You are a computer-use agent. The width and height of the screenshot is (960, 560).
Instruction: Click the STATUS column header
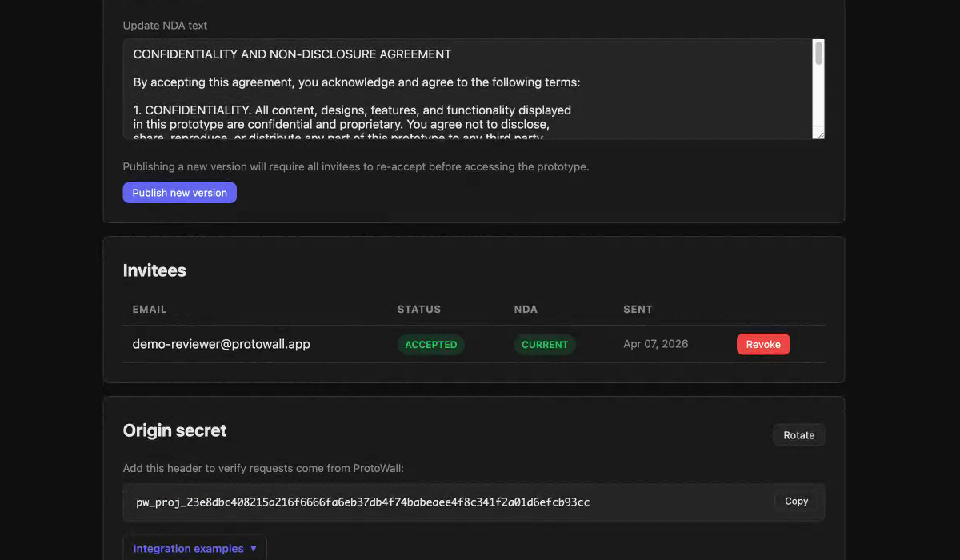point(419,309)
